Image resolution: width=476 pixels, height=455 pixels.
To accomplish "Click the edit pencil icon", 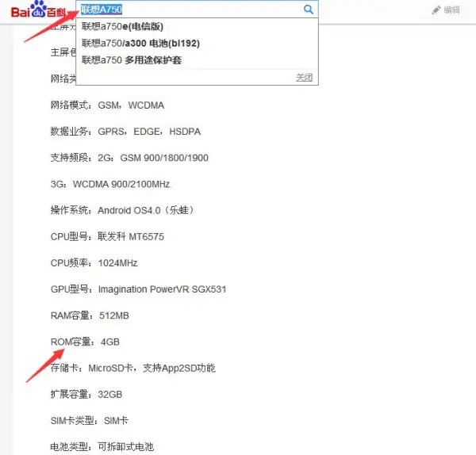I will [x=436, y=10].
